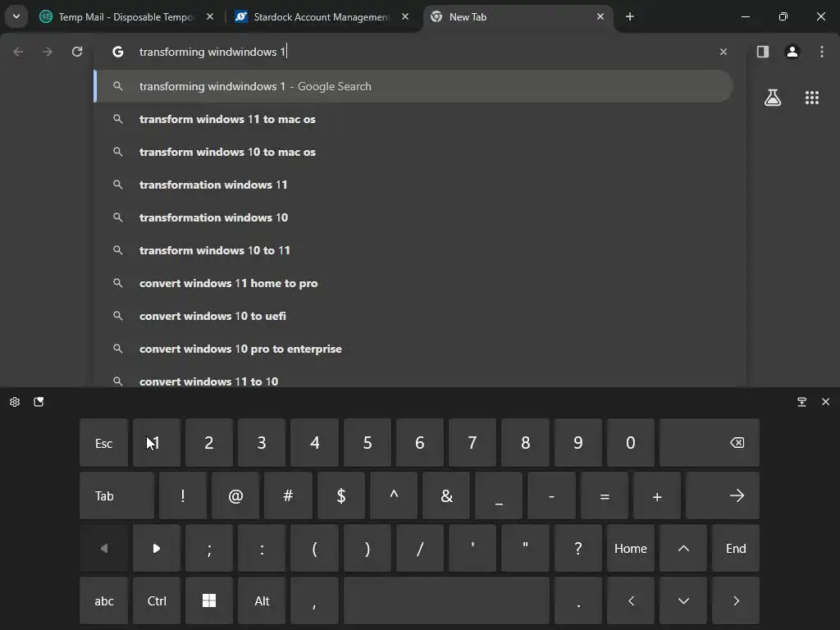Image resolution: width=840 pixels, height=630 pixels.
Task: Toggle the Alt modifier key
Action: (x=262, y=600)
